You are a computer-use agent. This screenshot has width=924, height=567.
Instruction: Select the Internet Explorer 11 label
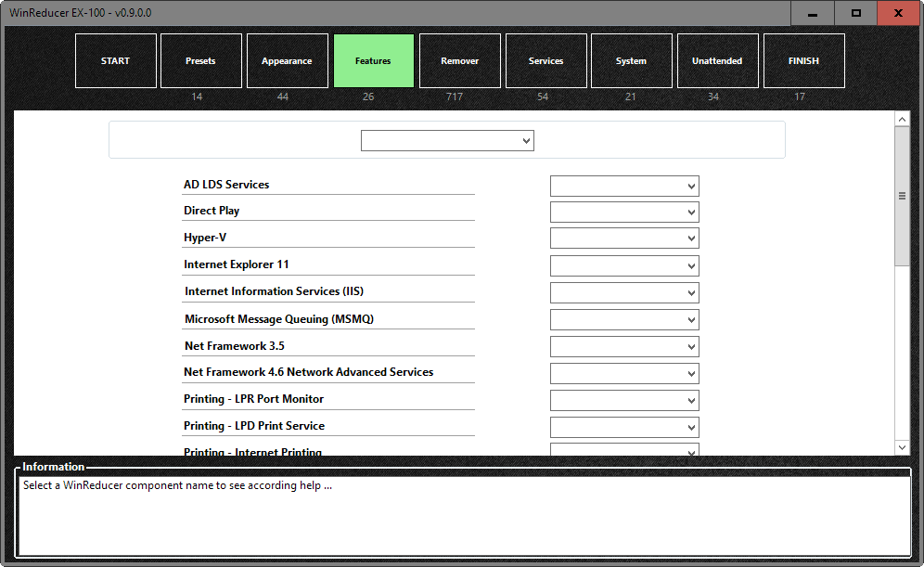tap(237, 264)
